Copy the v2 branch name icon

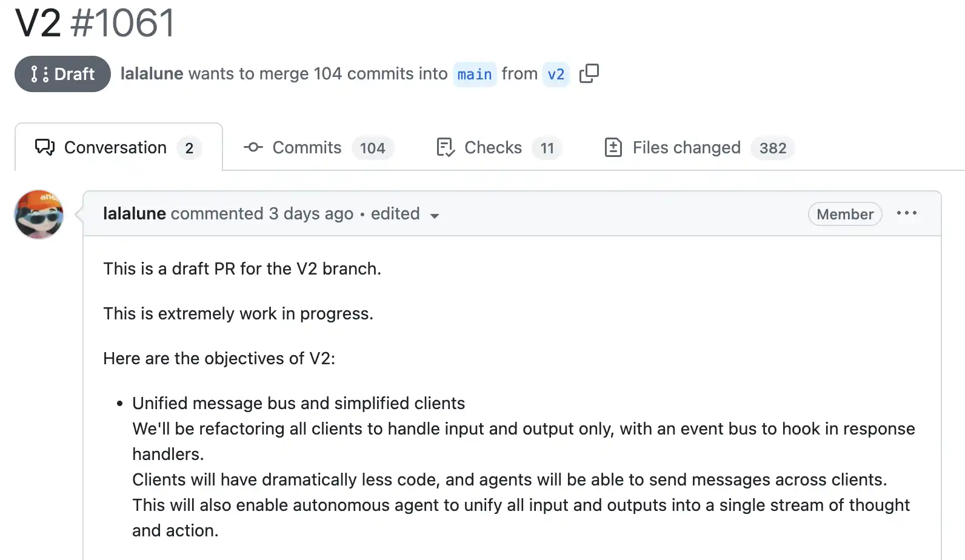coord(589,73)
